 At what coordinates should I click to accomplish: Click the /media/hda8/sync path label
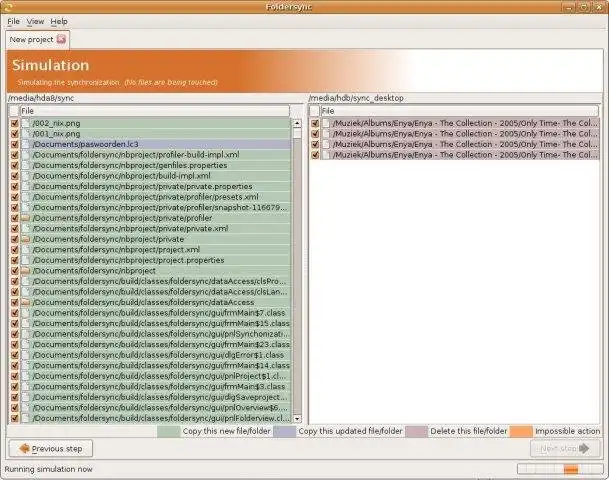click(x=41, y=98)
